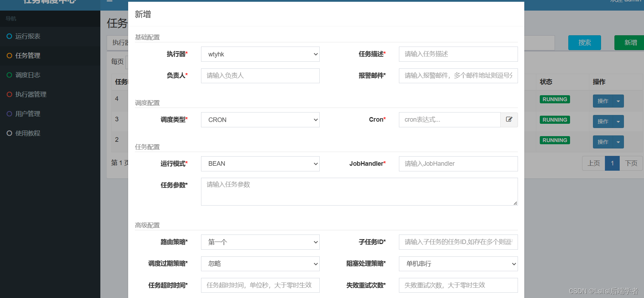Click the 使用教程 sidebar circle icon
This screenshot has width=644, height=298.
pyautogui.click(x=10, y=133)
